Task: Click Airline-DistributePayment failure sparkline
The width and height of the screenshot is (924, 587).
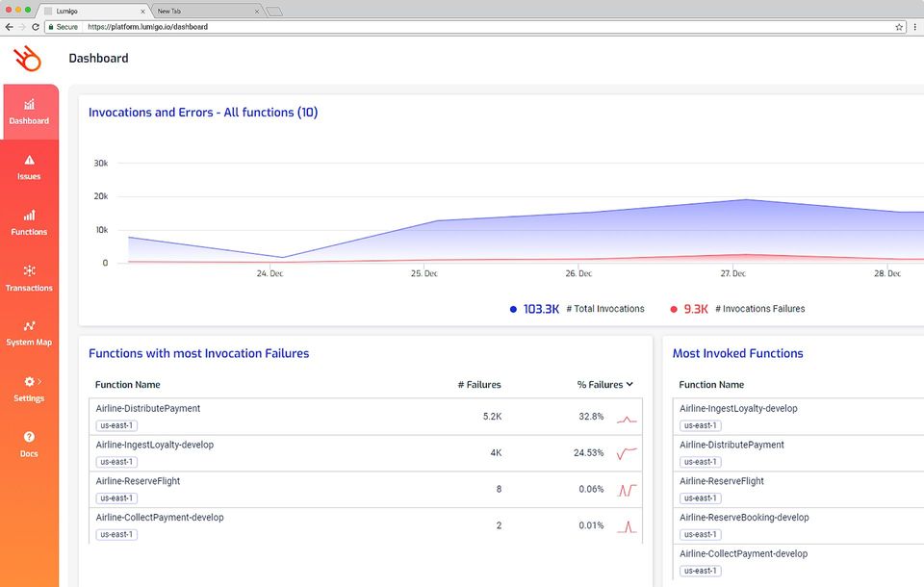Action: coord(627,420)
